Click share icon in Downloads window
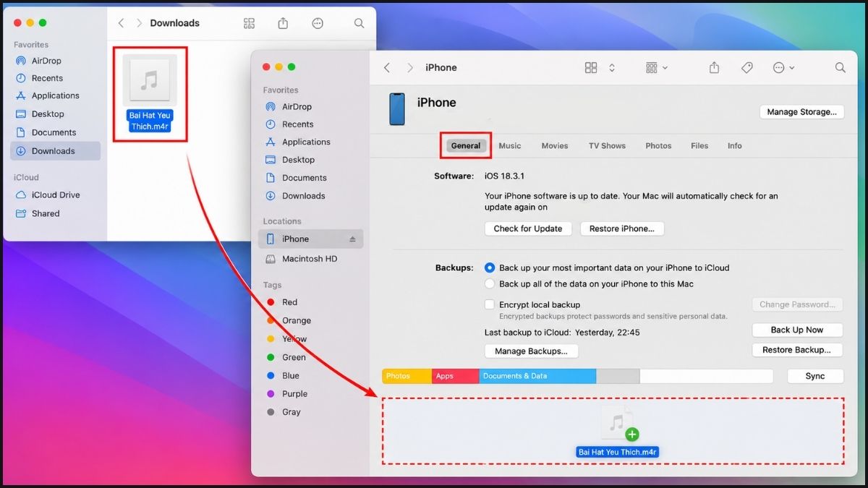This screenshot has width=868, height=488. (x=283, y=23)
